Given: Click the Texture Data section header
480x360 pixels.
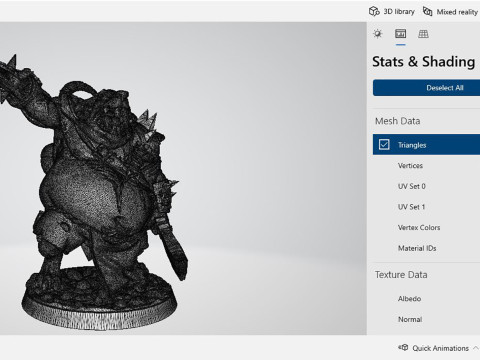Looking at the screenshot, I should (401, 275).
